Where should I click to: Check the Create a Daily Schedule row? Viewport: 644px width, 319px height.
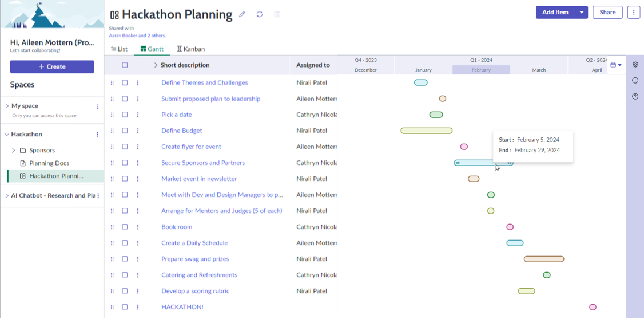point(125,243)
